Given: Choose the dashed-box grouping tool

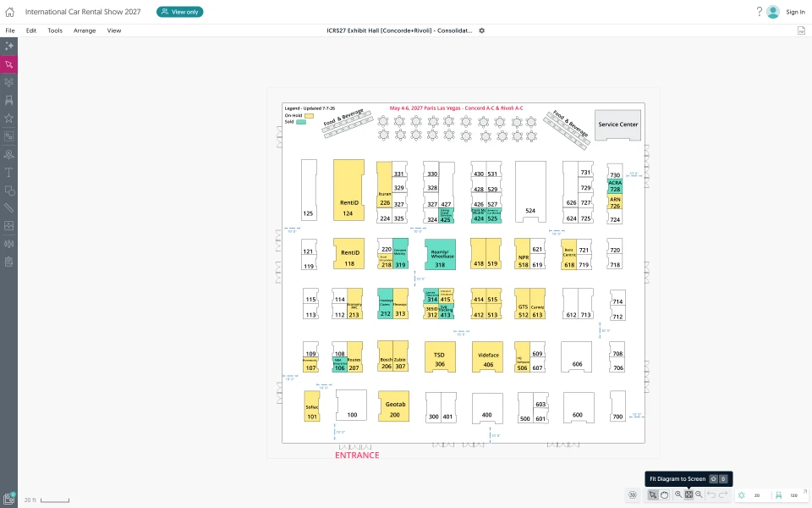Looking at the screenshot, I should pyautogui.click(x=8, y=136).
